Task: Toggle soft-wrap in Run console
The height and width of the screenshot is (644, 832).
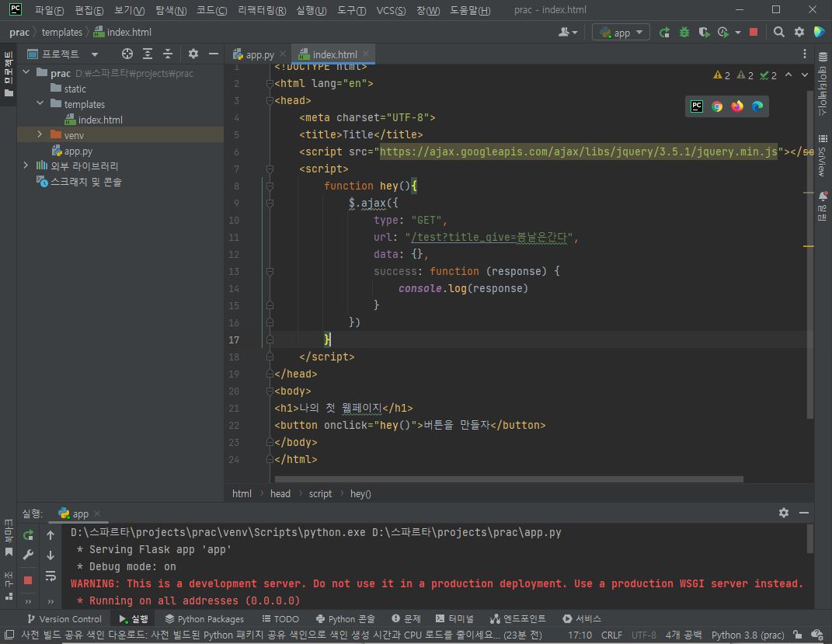Action: click(x=50, y=576)
